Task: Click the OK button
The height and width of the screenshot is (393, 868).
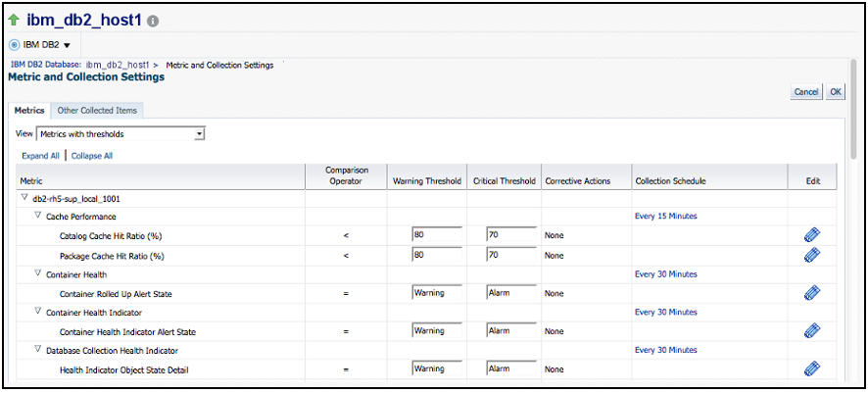Action: point(835,92)
